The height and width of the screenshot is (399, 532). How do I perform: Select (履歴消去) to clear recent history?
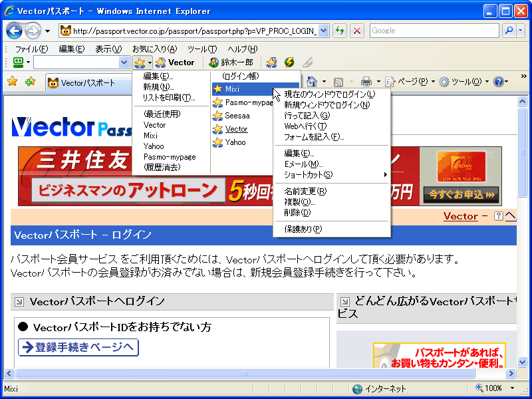pyautogui.click(x=172, y=168)
